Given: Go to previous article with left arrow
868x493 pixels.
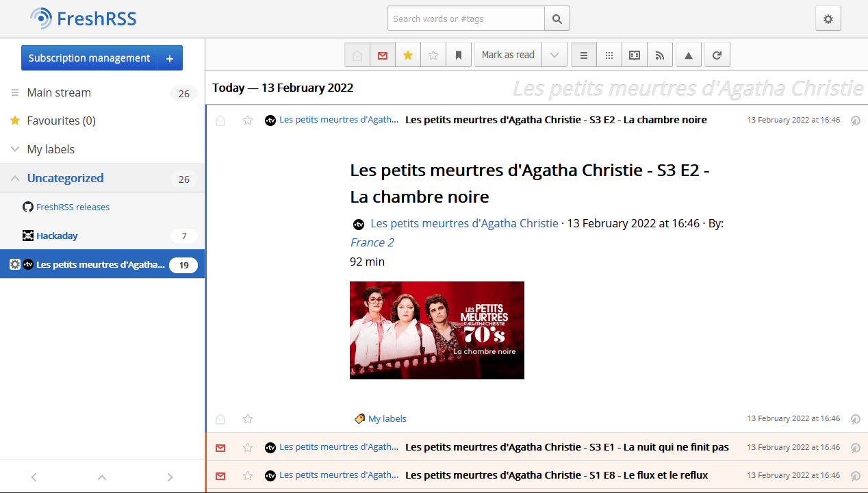Looking at the screenshot, I should (x=34, y=477).
